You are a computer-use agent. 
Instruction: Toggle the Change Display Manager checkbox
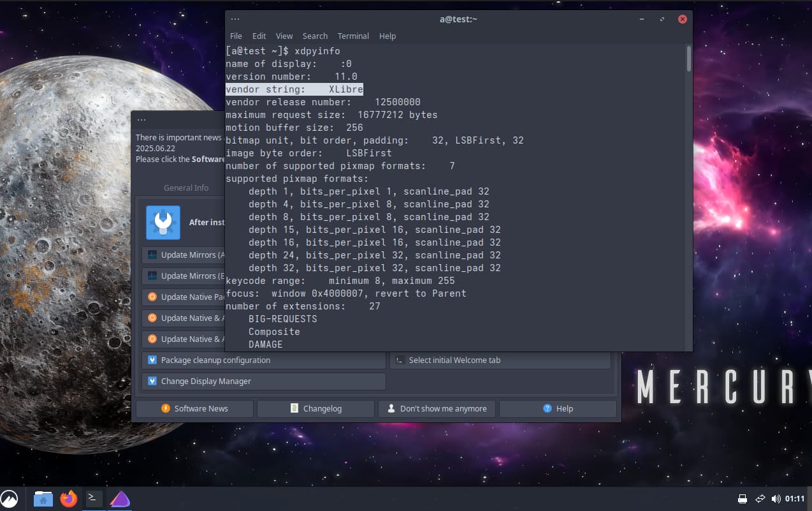(152, 381)
